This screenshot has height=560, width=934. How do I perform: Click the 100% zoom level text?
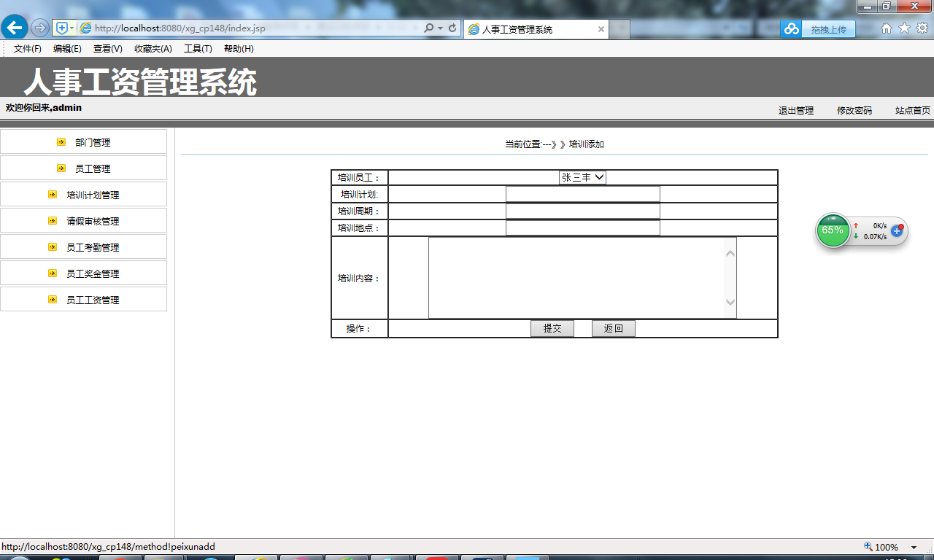[887, 548]
